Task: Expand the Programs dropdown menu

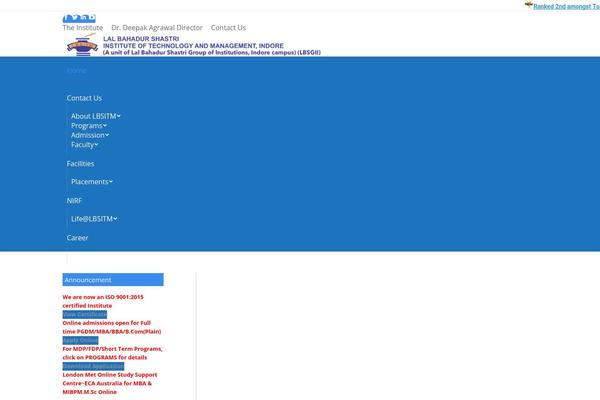Action: click(x=89, y=126)
